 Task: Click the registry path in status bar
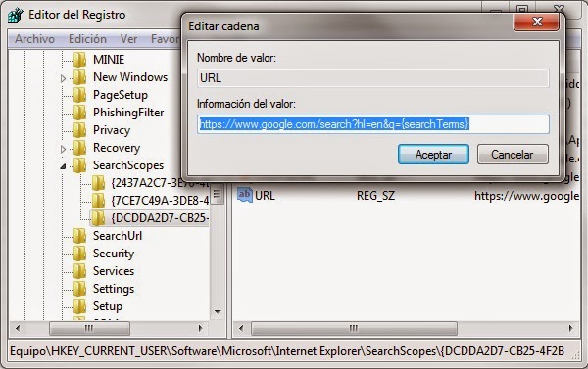pos(287,351)
